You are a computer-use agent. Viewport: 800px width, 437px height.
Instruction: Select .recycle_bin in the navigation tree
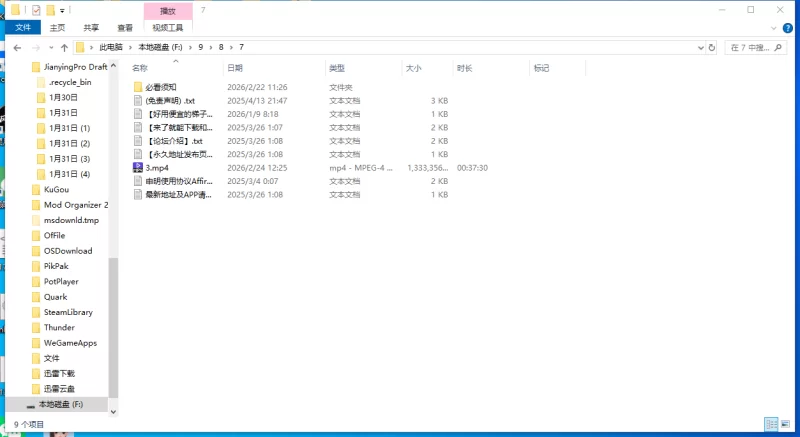pyautogui.click(x=64, y=82)
